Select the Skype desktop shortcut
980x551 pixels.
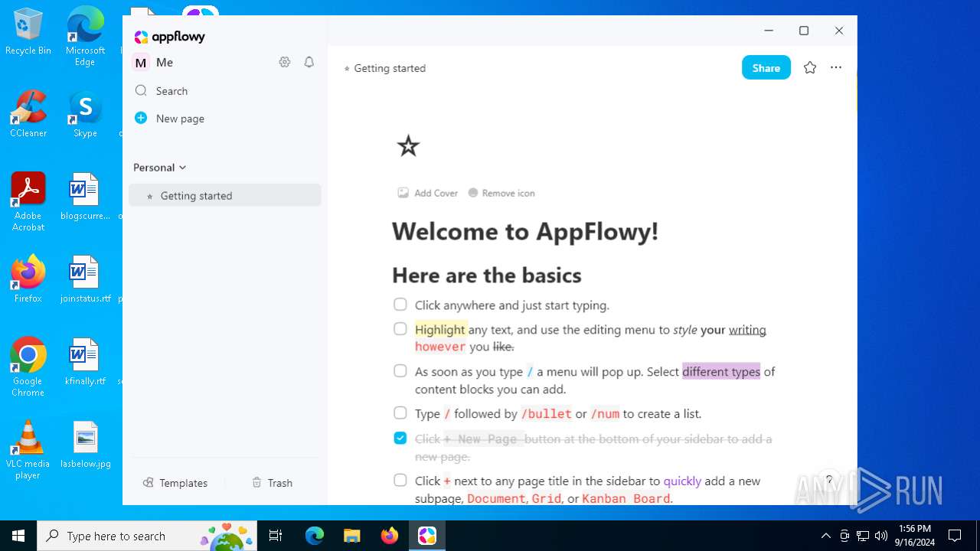point(85,115)
